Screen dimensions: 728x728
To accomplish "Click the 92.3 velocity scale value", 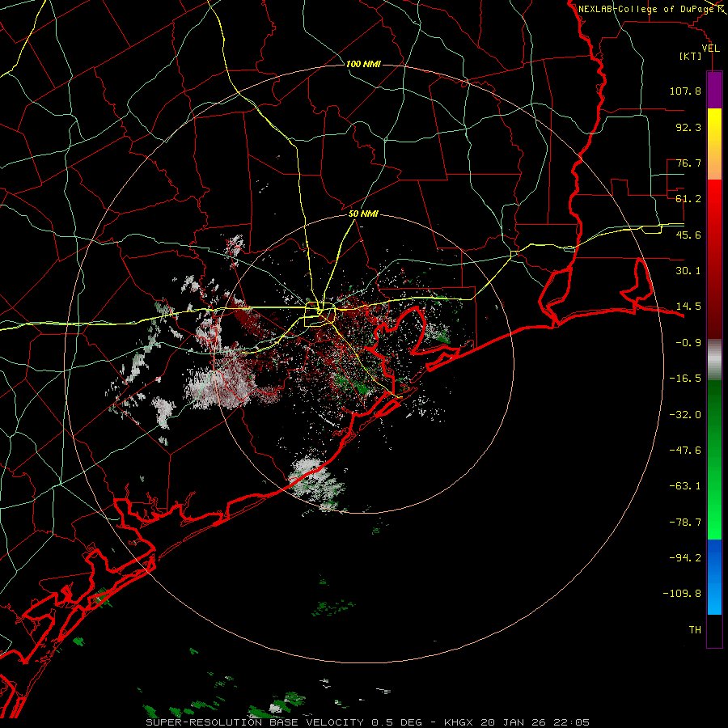I will pos(688,127).
